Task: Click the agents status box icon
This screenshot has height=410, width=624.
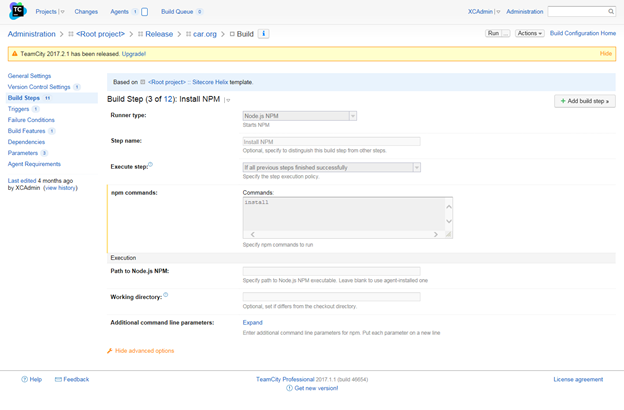Action: (x=144, y=12)
